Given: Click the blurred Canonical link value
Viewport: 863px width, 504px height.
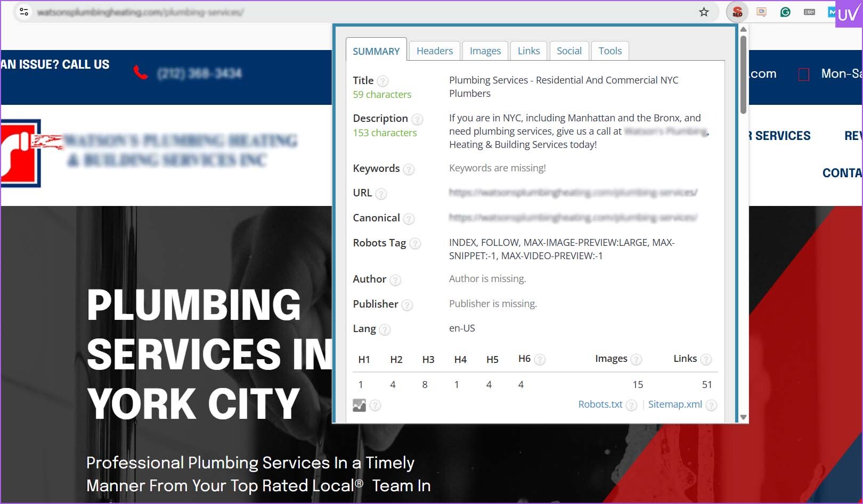Looking at the screenshot, I should [573, 218].
